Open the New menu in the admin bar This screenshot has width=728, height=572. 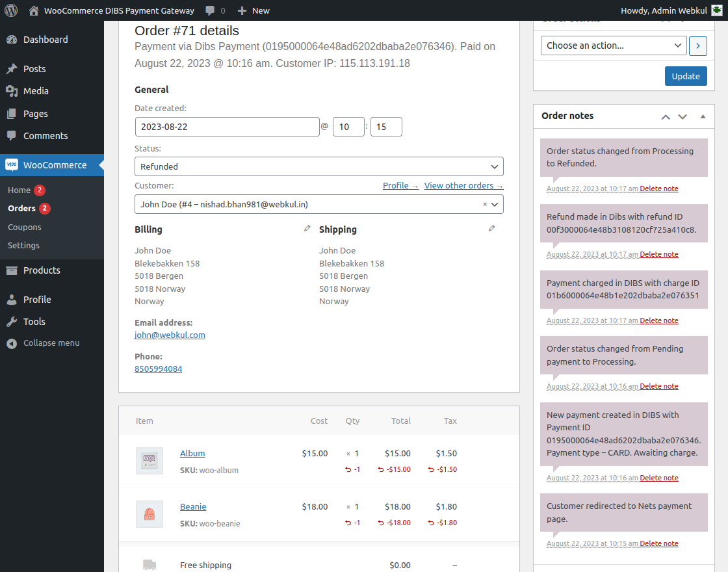tap(253, 10)
